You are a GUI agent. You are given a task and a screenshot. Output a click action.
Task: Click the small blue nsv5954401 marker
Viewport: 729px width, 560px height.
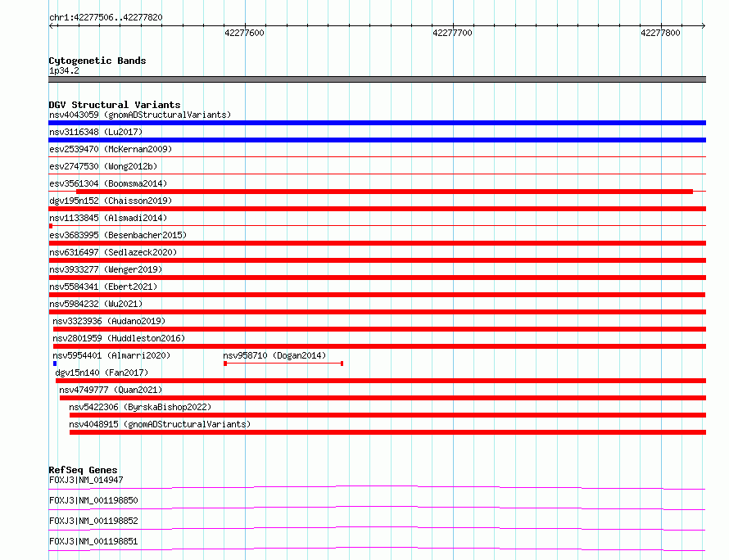pos(55,364)
